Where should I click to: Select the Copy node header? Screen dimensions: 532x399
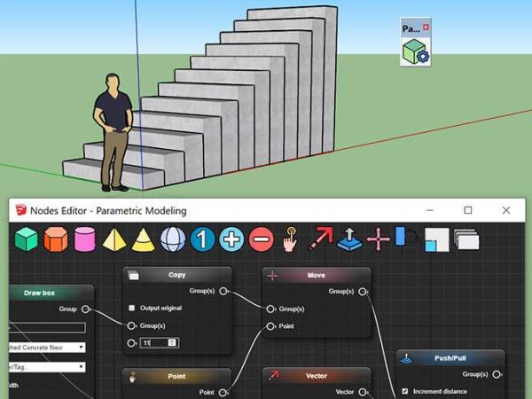[177, 275]
